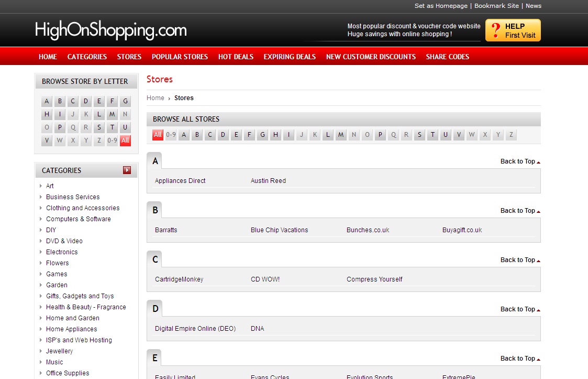Screen dimensions: 588x379
Task: Click Bookmark Site link
Action: point(496,6)
